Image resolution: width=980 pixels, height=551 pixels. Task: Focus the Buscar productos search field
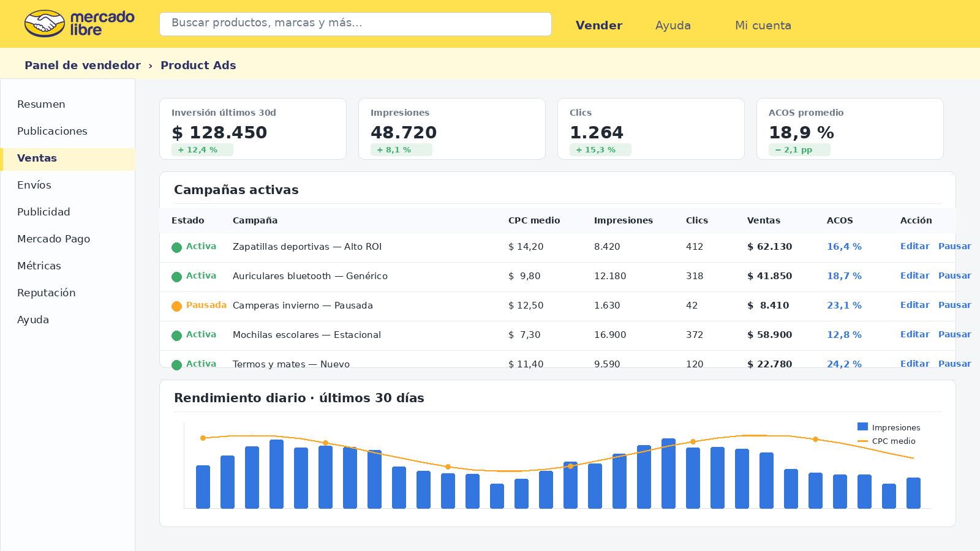point(355,24)
